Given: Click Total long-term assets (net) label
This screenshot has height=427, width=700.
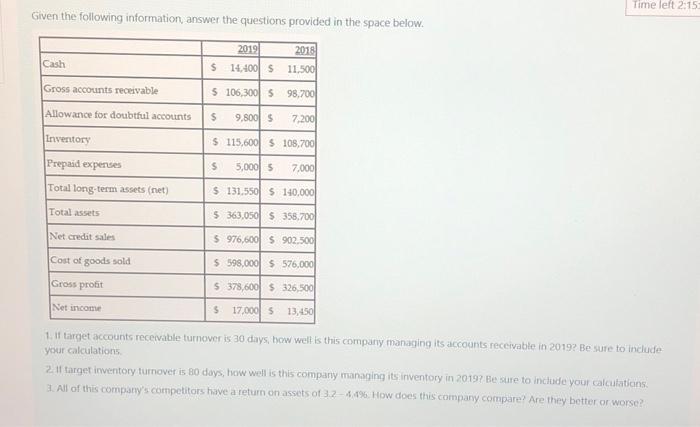Looking at the screenshot, I should tap(108, 189).
